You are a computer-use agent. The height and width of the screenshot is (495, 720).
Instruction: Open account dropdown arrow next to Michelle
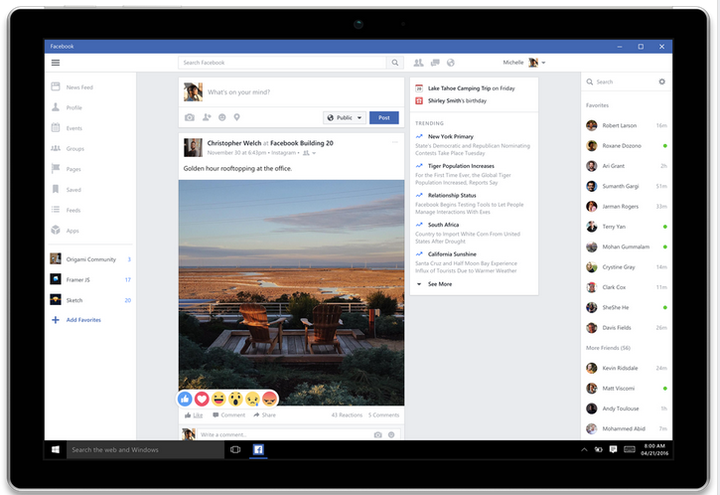(544, 62)
